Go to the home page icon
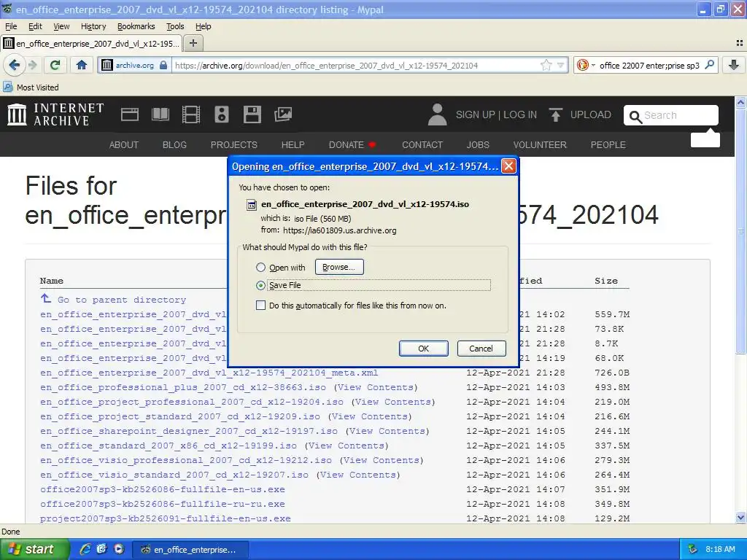The height and width of the screenshot is (560, 747). [82, 65]
